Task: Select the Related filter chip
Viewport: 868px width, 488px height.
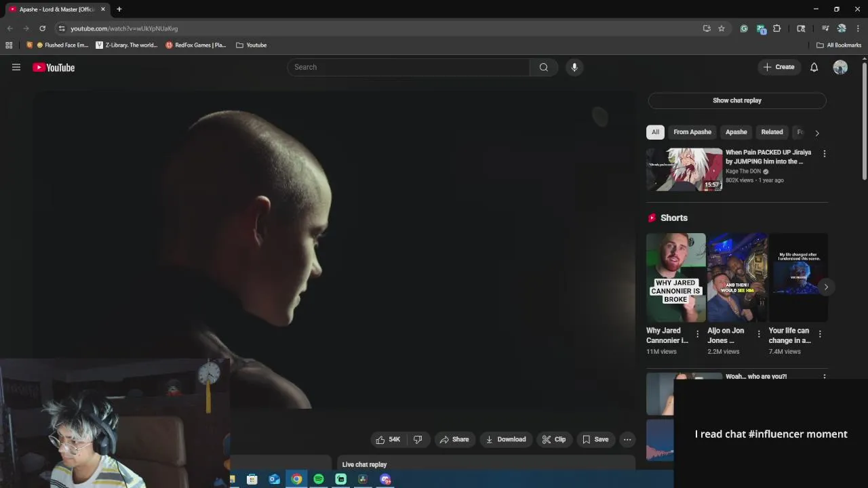Action: pos(772,132)
